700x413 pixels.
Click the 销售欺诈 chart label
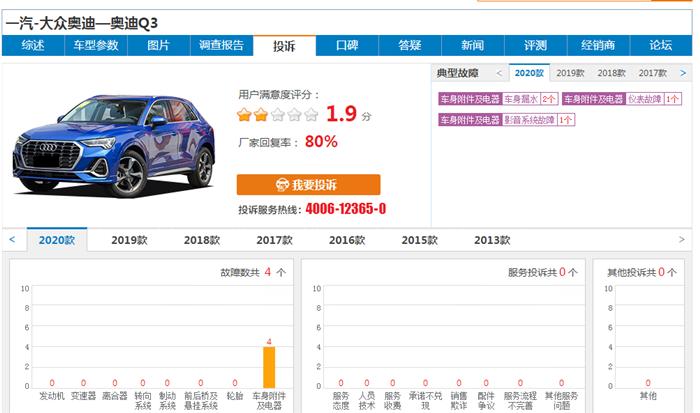(458, 400)
